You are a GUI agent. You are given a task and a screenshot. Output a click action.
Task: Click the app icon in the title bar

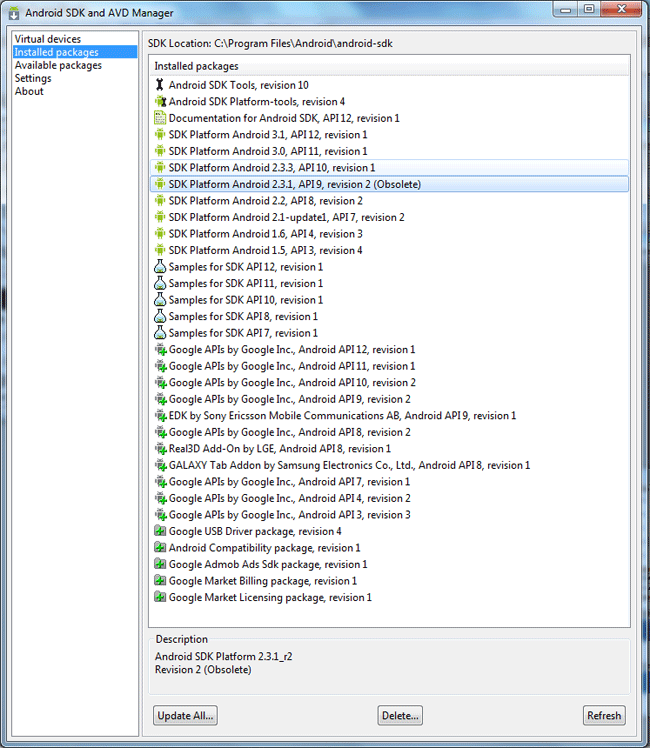(x=14, y=13)
